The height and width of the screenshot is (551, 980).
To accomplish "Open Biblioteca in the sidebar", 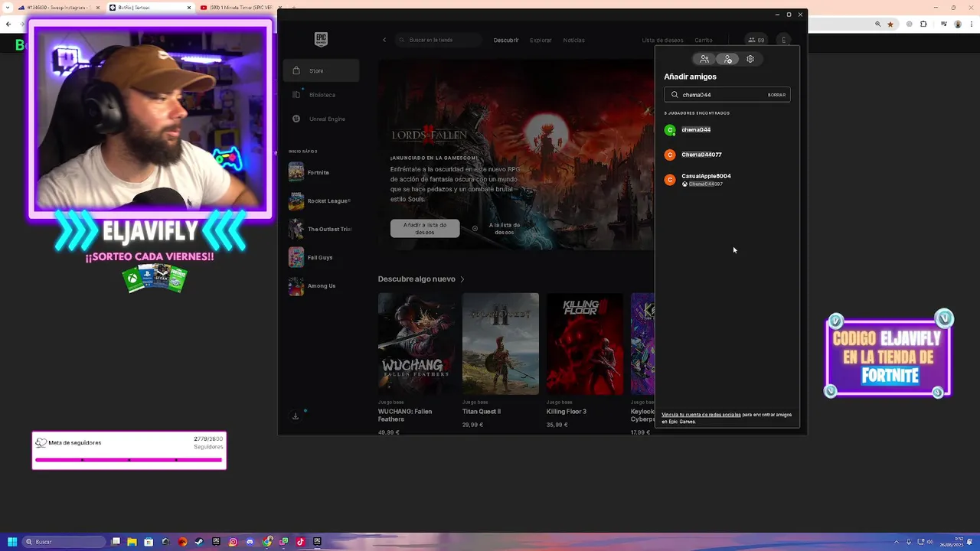I will point(321,95).
